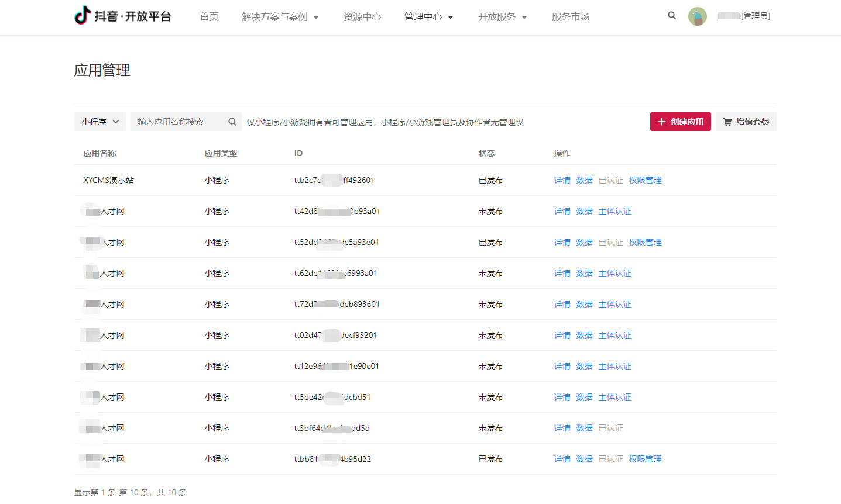
Task: Open 详情 for ID tt5be42 row
Action: [x=562, y=397]
